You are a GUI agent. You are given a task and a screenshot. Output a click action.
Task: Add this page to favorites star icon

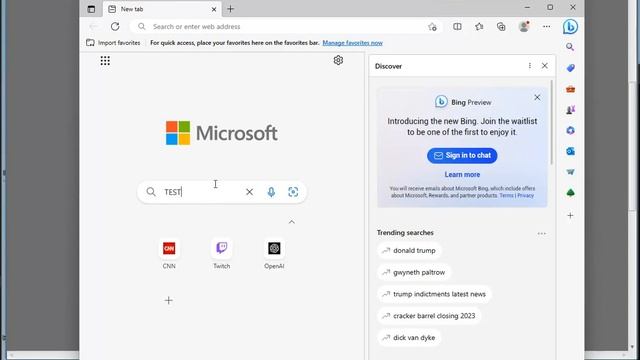pos(433,27)
